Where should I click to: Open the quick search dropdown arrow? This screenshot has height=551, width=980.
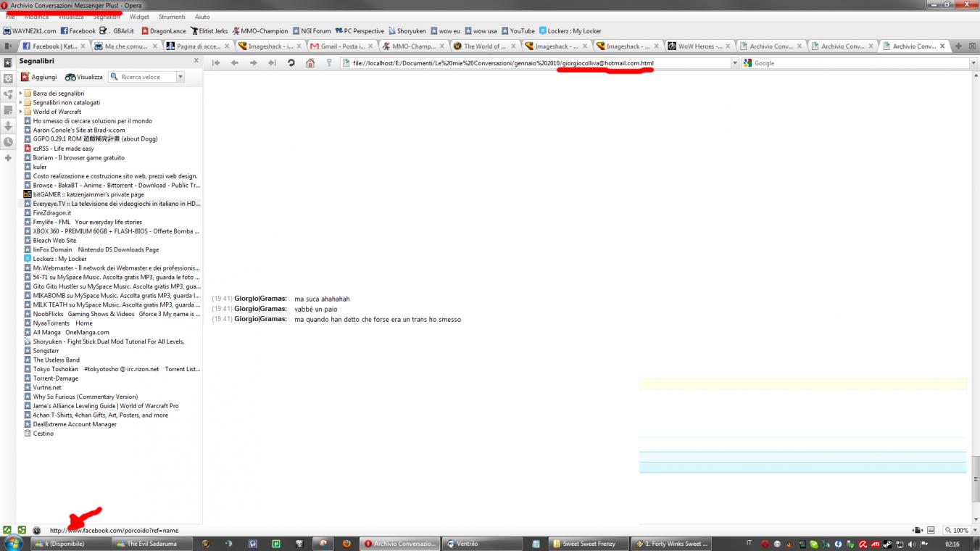(x=180, y=77)
